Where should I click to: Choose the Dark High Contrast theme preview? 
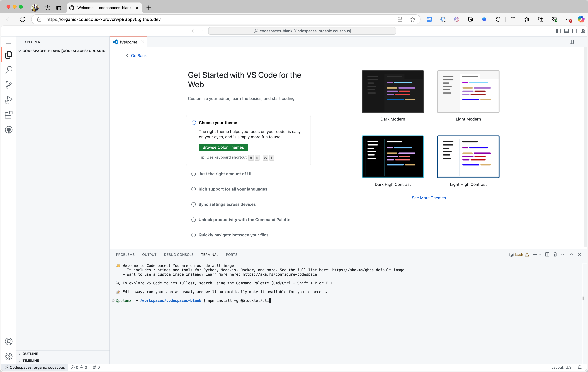pyautogui.click(x=393, y=157)
